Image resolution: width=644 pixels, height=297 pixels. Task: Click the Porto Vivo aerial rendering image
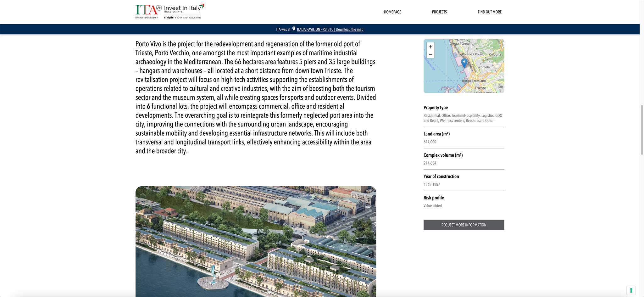point(256,241)
